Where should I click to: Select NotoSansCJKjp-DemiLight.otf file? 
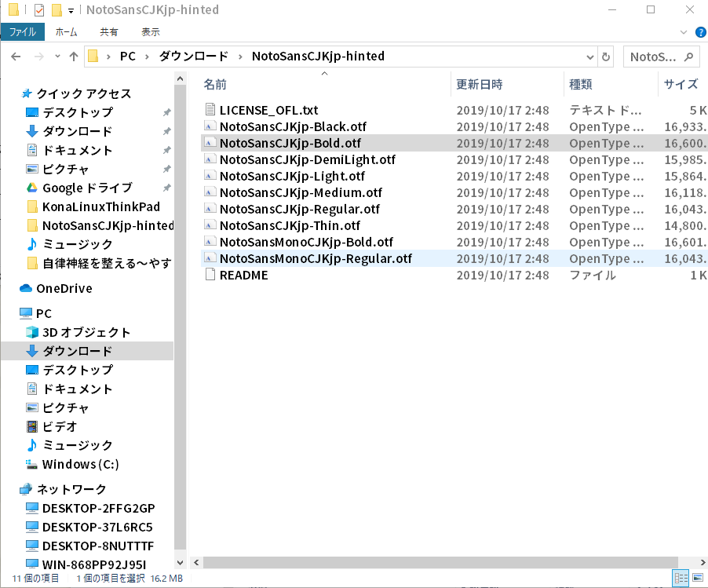pyautogui.click(x=308, y=160)
